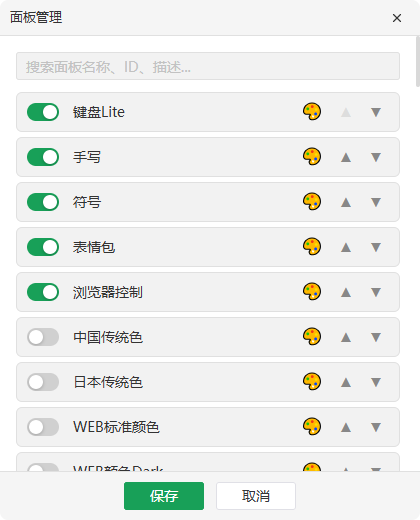The image size is (420, 520).
Task: Move 符号 down using the down arrow
Action: click(x=376, y=202)
